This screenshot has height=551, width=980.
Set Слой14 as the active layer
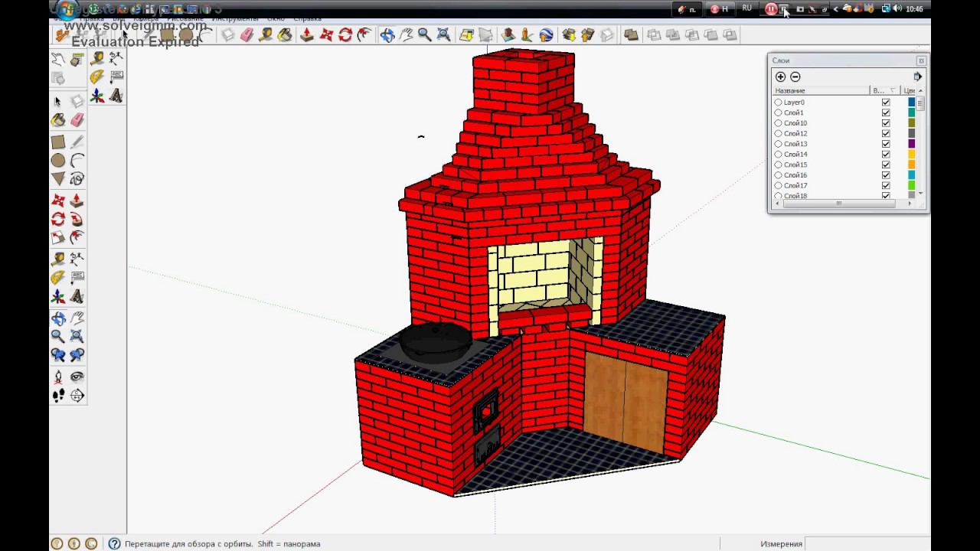click(x=778, y=155)
